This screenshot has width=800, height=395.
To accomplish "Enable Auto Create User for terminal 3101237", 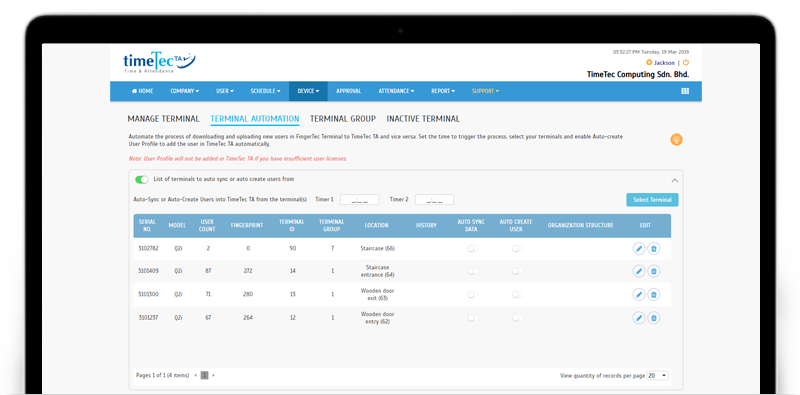I will (518, 318).
